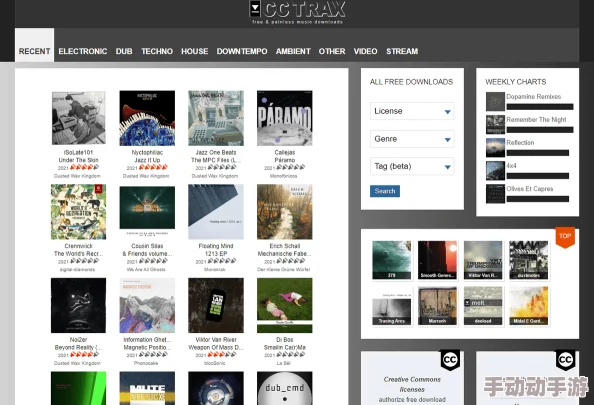
Task: Click the Reflection chart cover icon
Action: 496,147
